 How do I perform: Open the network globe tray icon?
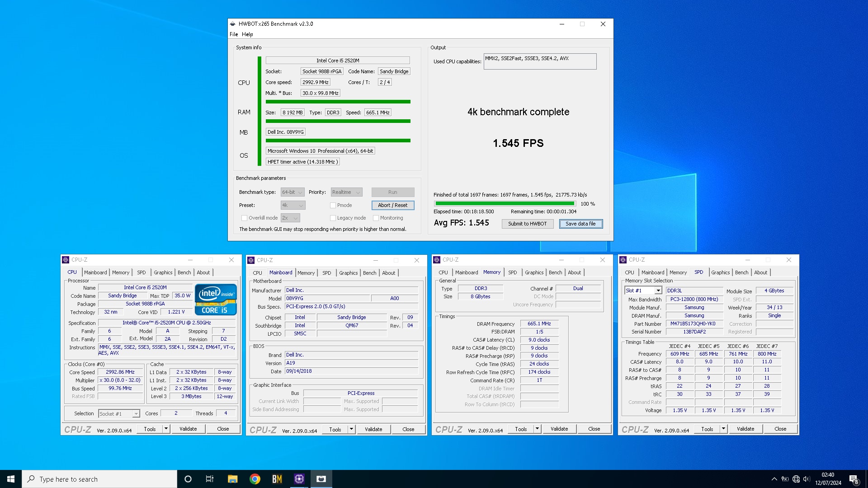pos(796,479)
